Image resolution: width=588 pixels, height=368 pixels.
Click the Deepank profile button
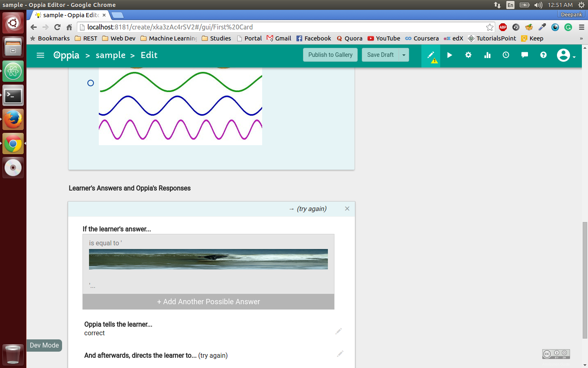(x=571, y=14)
